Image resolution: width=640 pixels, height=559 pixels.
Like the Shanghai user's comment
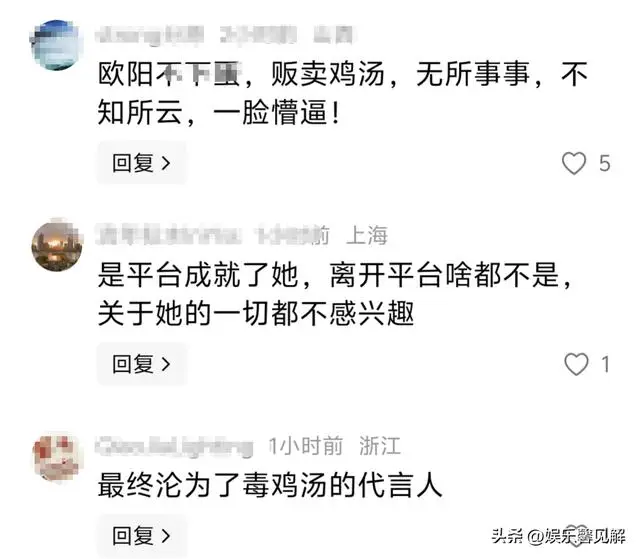click(x=576, y=364)
